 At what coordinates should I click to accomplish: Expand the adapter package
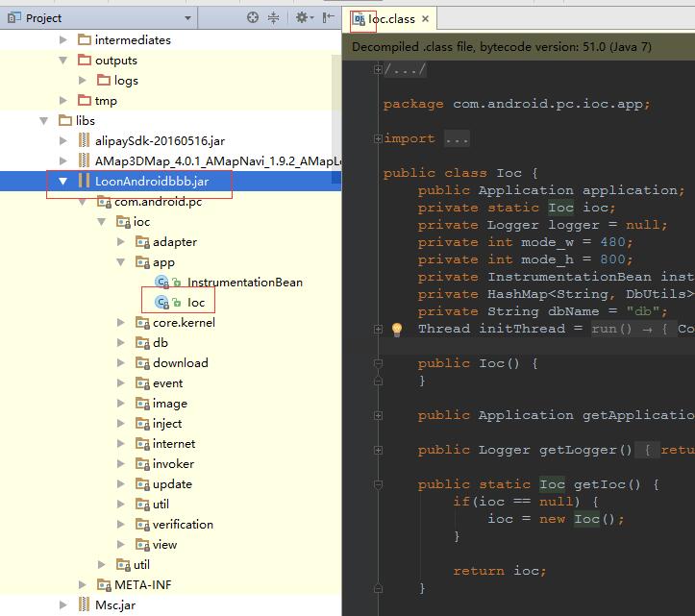point(120,242)
